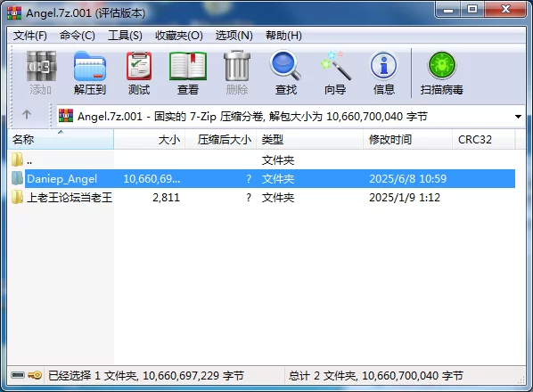Click the key password icon in status bar

tap(35, 375)
